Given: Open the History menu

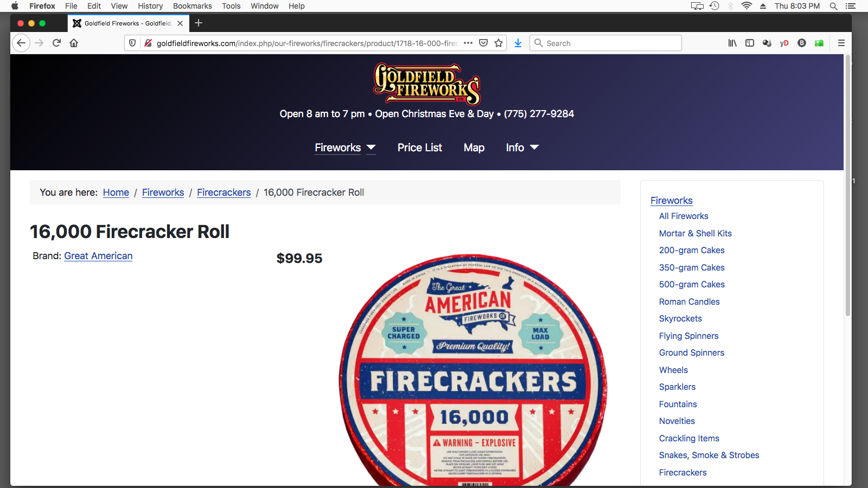Looking at the screenshot, I should (150, 6).
